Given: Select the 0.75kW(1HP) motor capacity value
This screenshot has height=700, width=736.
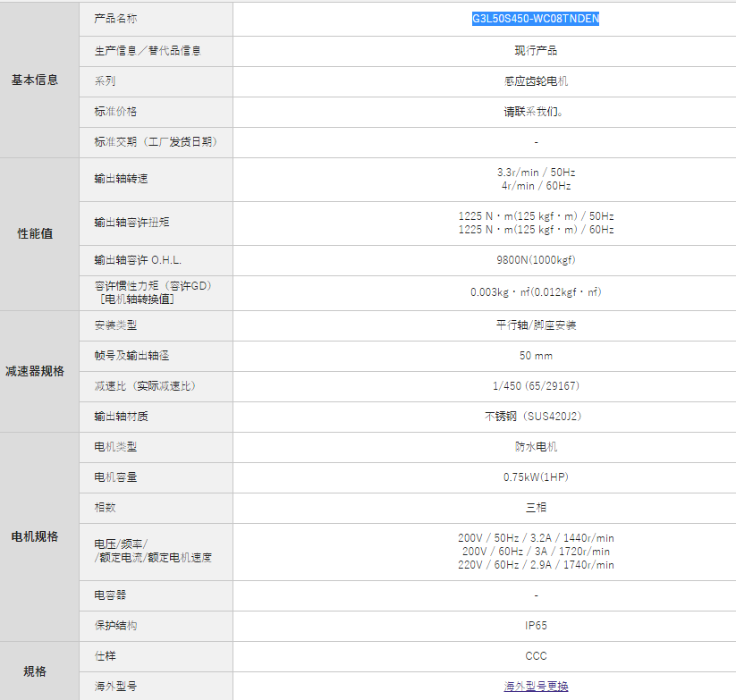Looking at the screenshot, I should 536,477.
